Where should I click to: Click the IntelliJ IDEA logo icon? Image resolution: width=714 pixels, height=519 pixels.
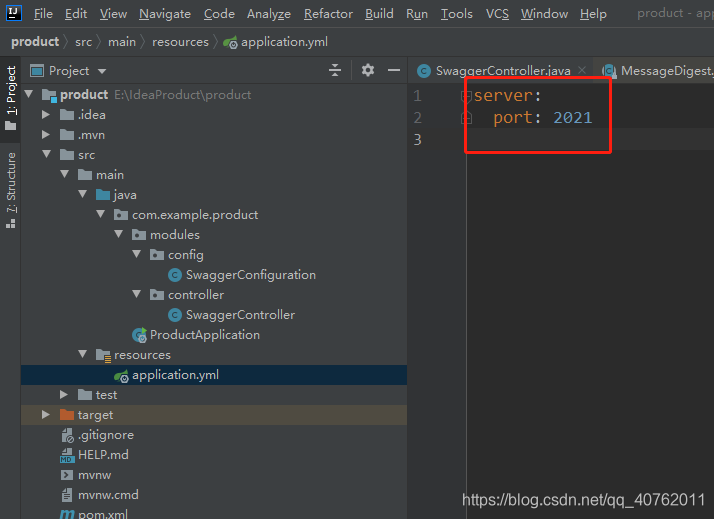(x=14, y=13)
